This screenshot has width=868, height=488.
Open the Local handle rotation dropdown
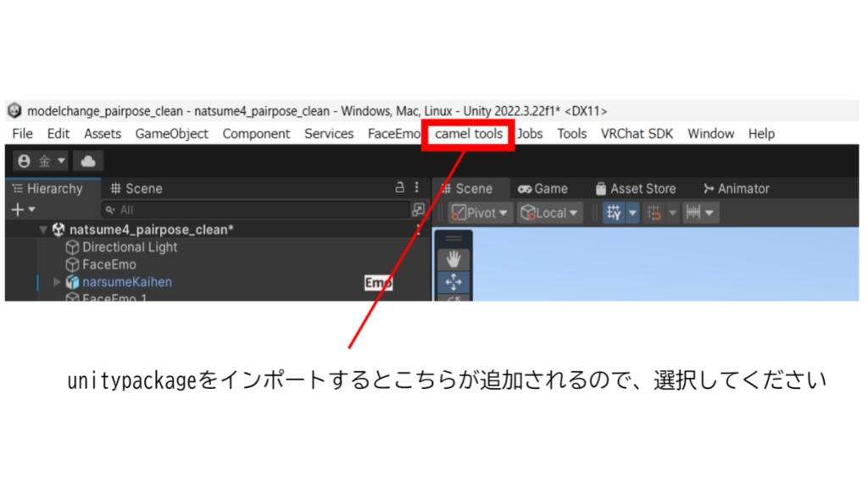pyautogui.click(x=549, y=213)
